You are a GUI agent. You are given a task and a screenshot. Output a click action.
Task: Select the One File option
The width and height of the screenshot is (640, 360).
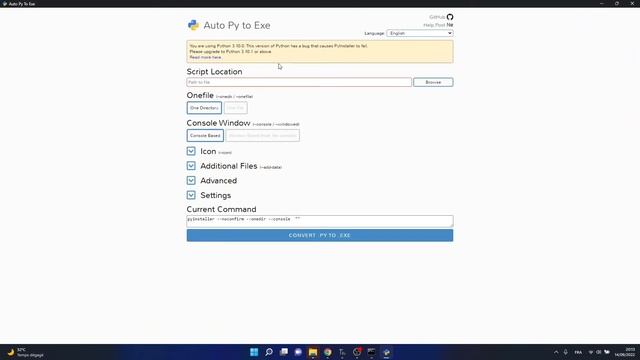[236, 108]
